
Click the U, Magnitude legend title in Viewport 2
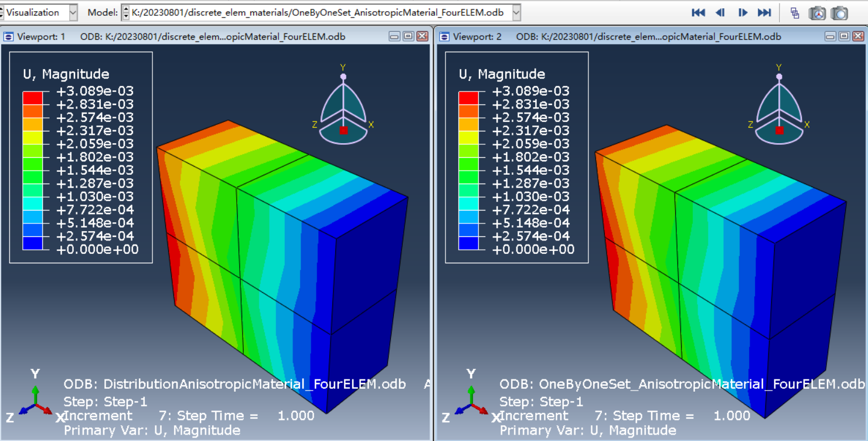(501, 74)
